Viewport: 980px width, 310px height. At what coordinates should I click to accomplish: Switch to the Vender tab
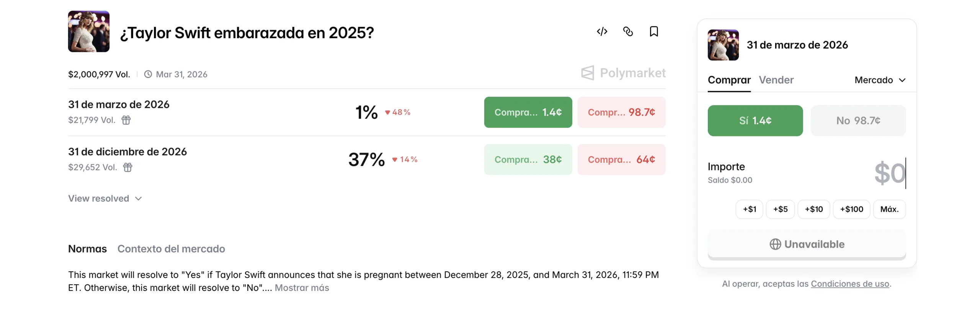(776, 80)
